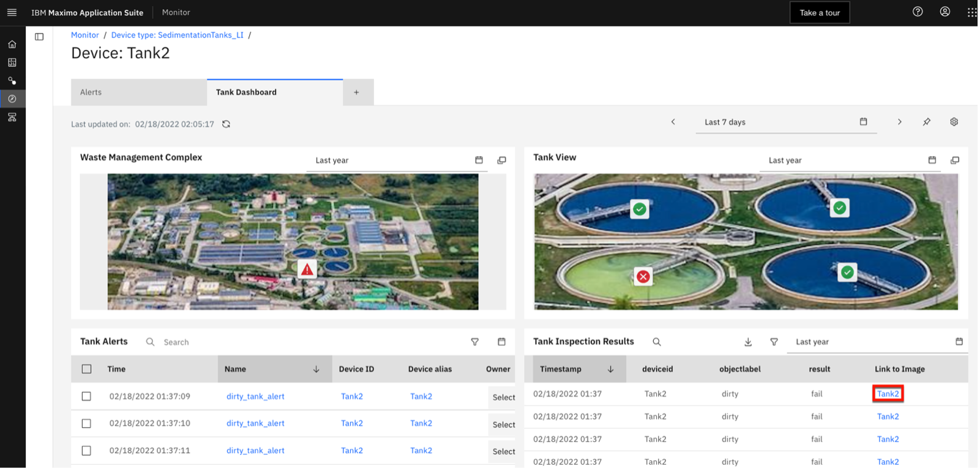The height and width of the screenshot is (469, 980).
Task: Open Tank2 Device alias link in 01:37:09 row
Action: (x=421, y=396)
